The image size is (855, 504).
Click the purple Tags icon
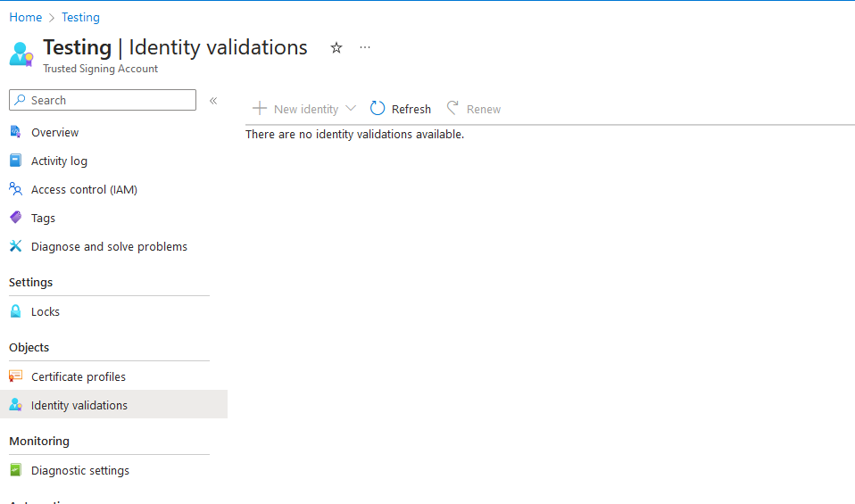16,218
